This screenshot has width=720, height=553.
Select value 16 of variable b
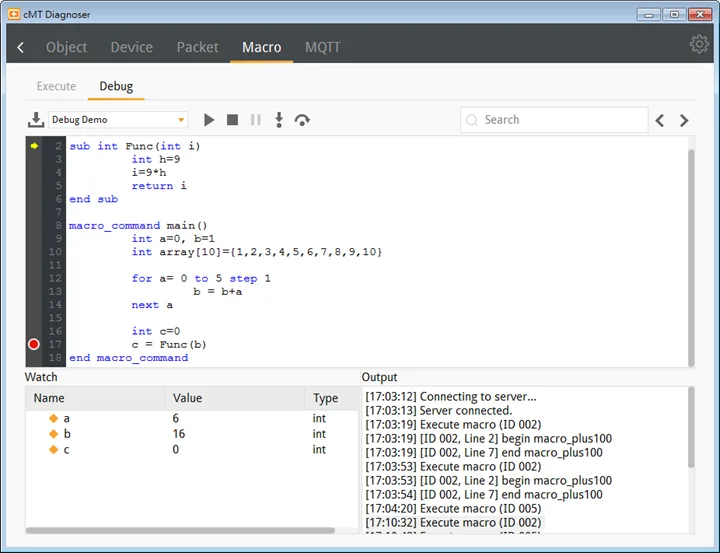(179, 434)
